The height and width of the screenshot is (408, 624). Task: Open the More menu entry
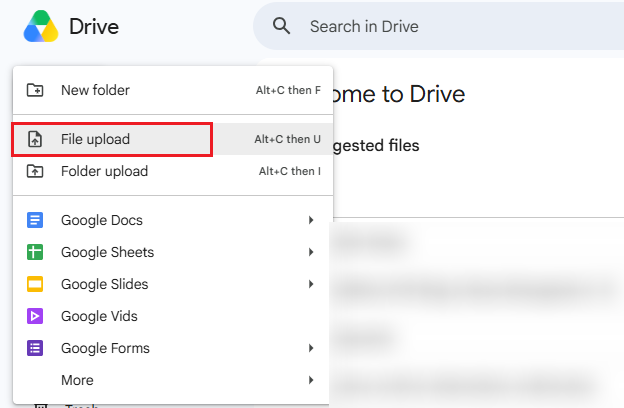[173, 380]
